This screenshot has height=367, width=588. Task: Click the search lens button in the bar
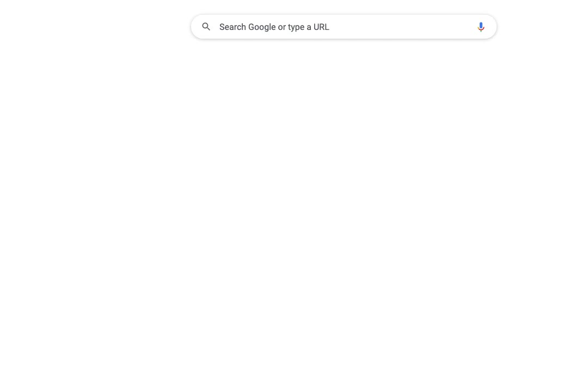tap(206, 27)
